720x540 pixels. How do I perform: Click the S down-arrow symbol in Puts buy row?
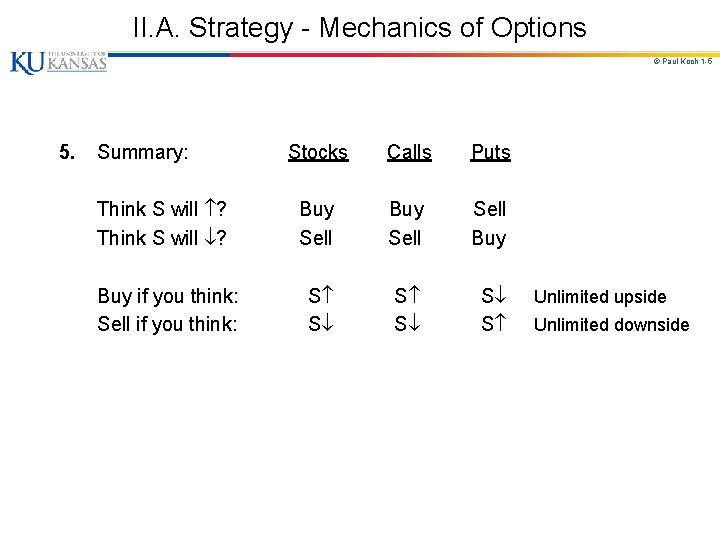pyautogui.click(x=493, y=296)
